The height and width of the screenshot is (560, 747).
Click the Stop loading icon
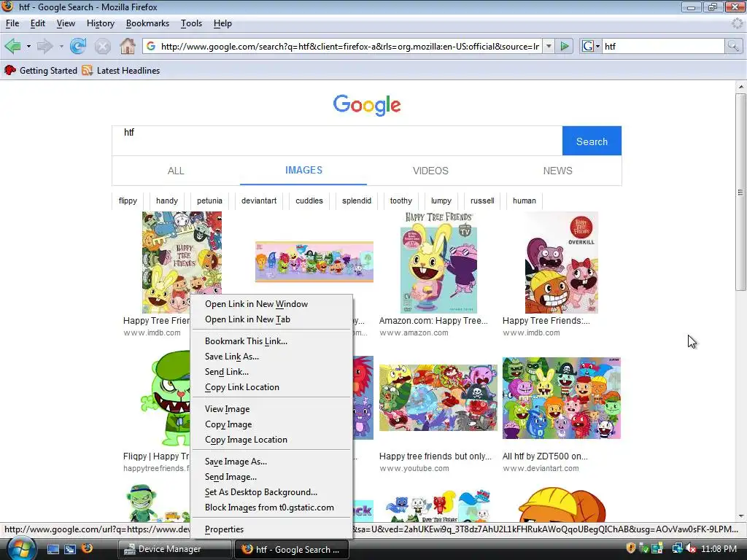point(102,46)
